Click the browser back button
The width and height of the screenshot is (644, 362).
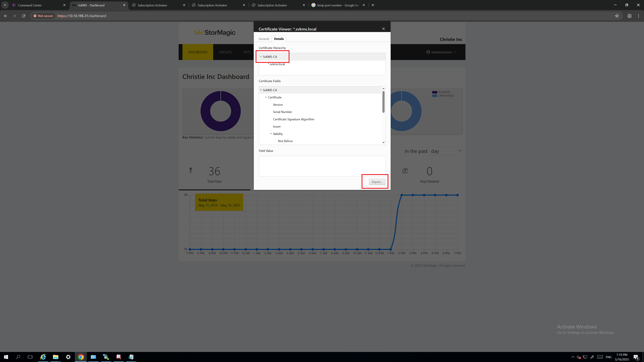(6, 16)
